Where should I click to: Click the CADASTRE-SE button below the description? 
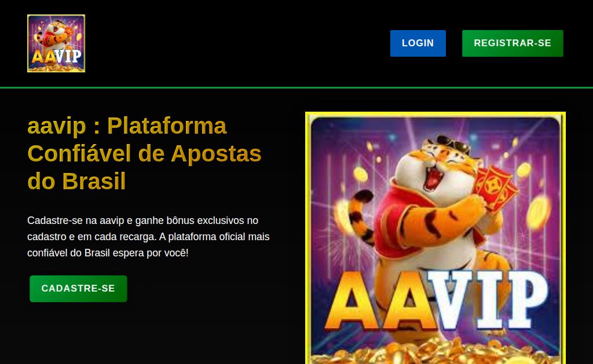pyautogui.click(x=78, y=288)
